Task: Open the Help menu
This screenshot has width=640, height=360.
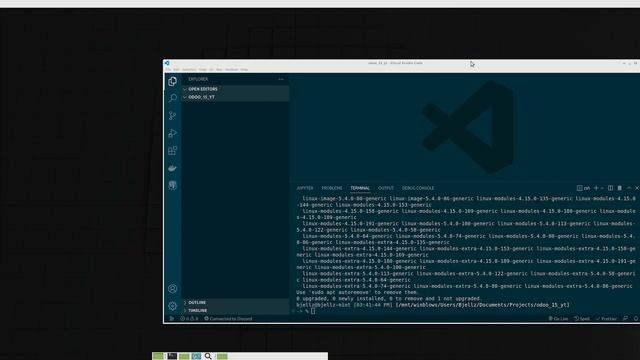Action: click(244, 70)
